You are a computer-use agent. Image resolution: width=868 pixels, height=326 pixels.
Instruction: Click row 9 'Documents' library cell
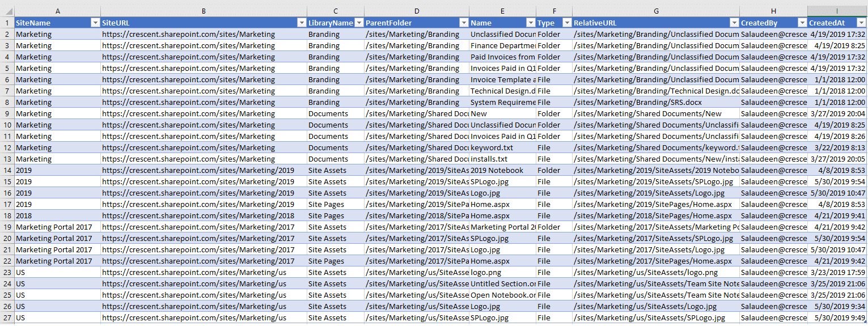(336, 113)
